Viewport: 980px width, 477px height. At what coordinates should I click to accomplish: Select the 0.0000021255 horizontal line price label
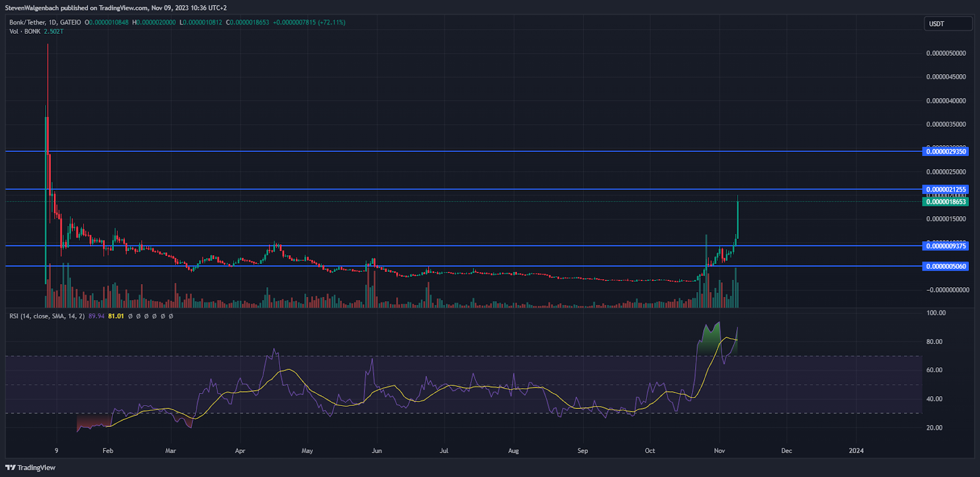(x=945, y=189)
